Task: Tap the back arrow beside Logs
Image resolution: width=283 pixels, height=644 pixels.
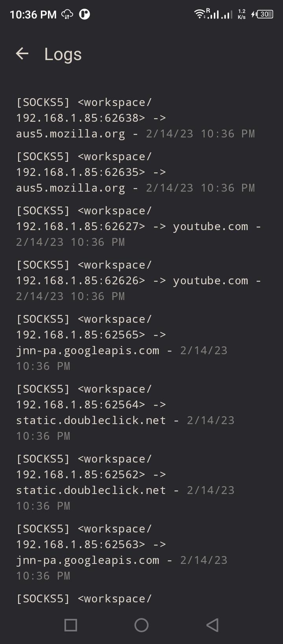Action: pyautogui.click(x=22, y=54)
